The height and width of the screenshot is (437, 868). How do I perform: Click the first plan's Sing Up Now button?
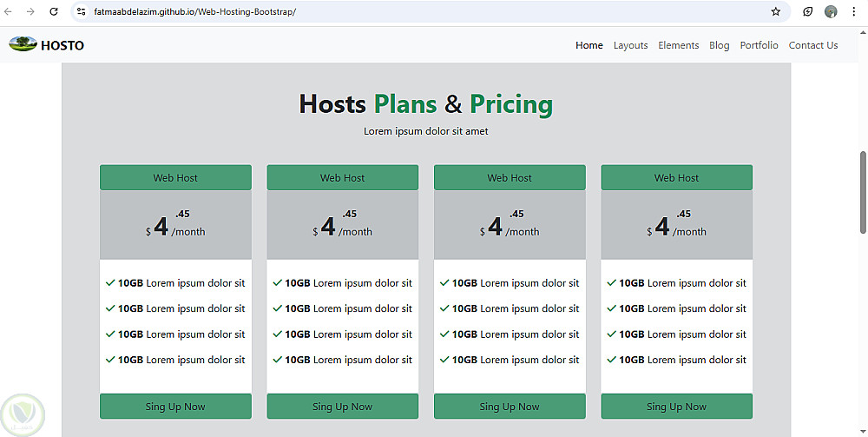[175, 407]
